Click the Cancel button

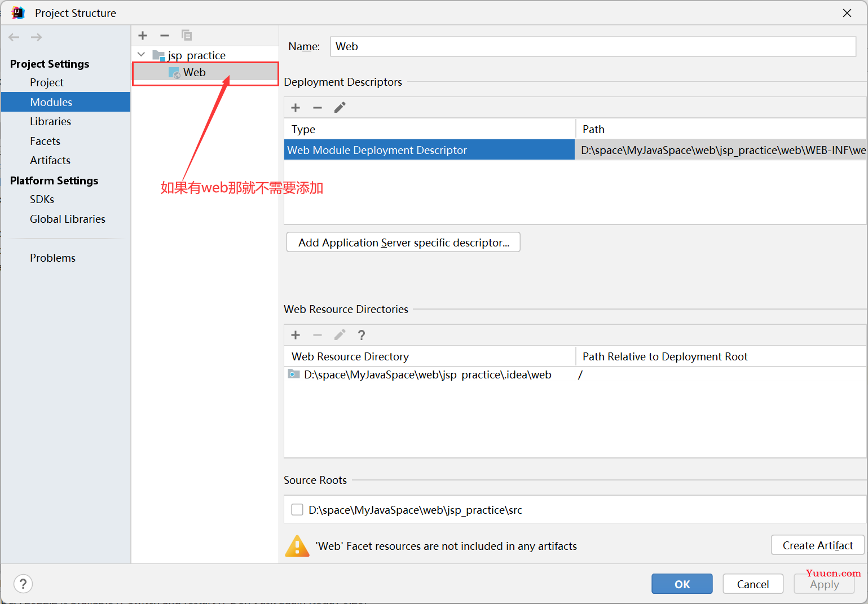[753, 584]
